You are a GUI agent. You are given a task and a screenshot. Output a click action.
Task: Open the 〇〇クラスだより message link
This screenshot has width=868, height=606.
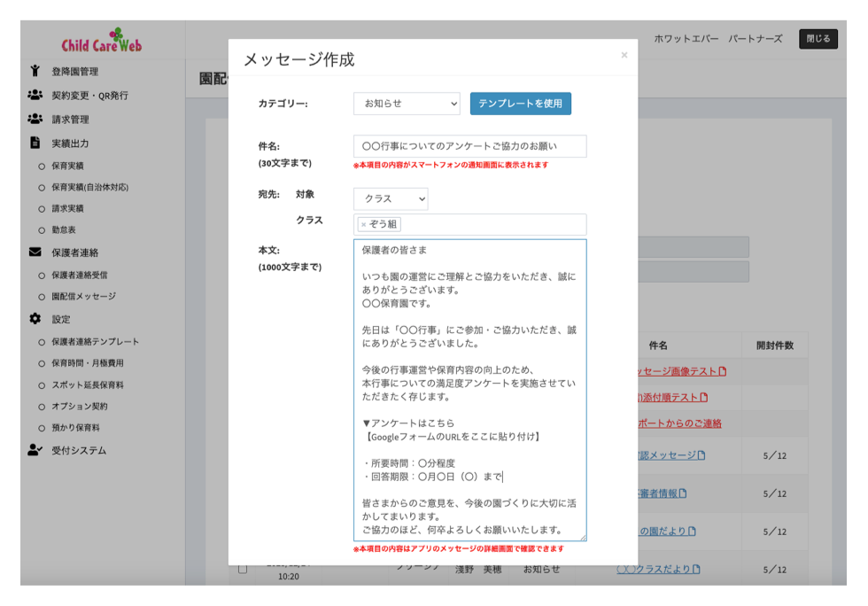655,569
